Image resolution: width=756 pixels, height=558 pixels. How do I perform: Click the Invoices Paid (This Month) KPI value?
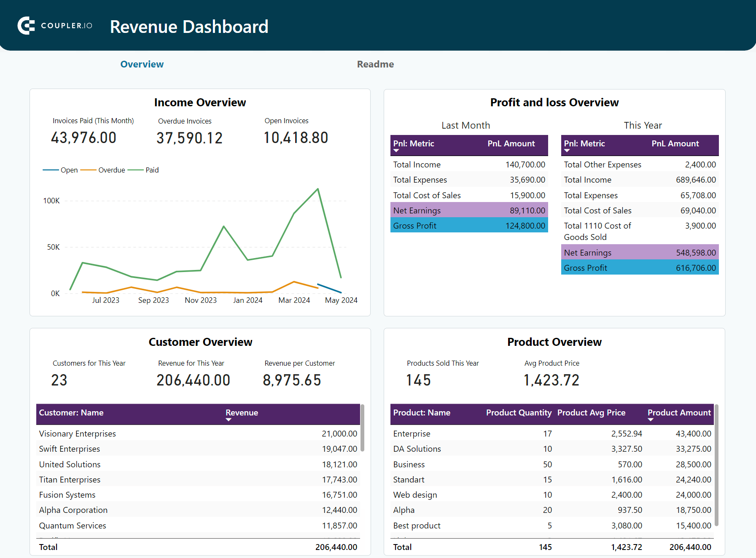click(x=83, y=137)
